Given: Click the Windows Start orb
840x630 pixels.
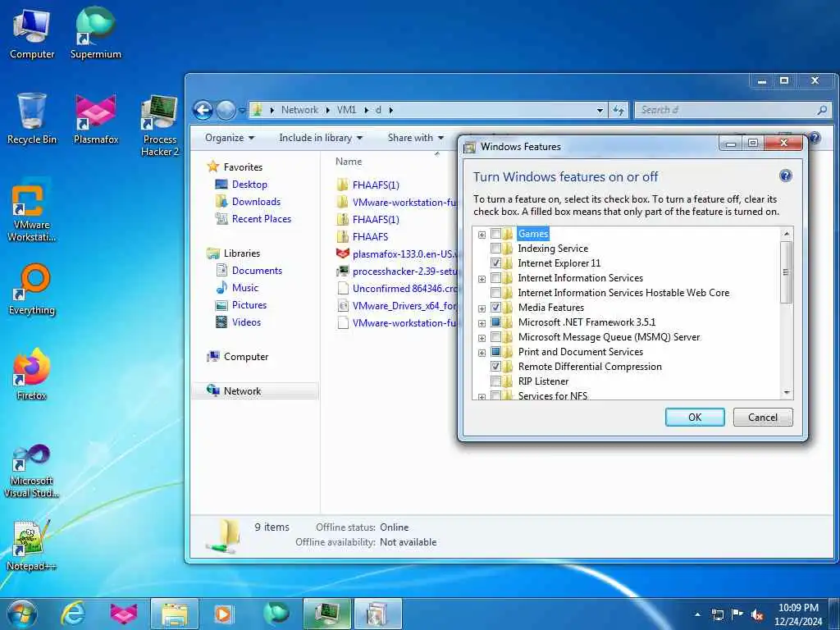Looking at the screenshot, I should click(x=22, y=614).
